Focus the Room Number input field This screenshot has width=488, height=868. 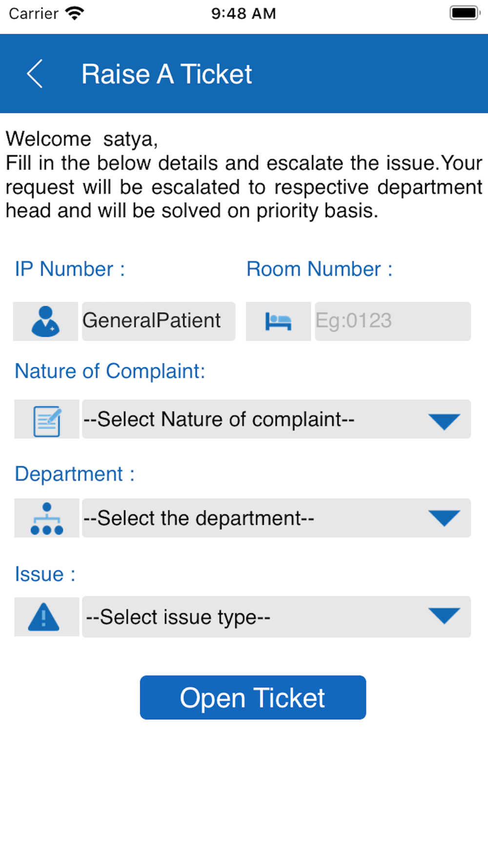393,321
